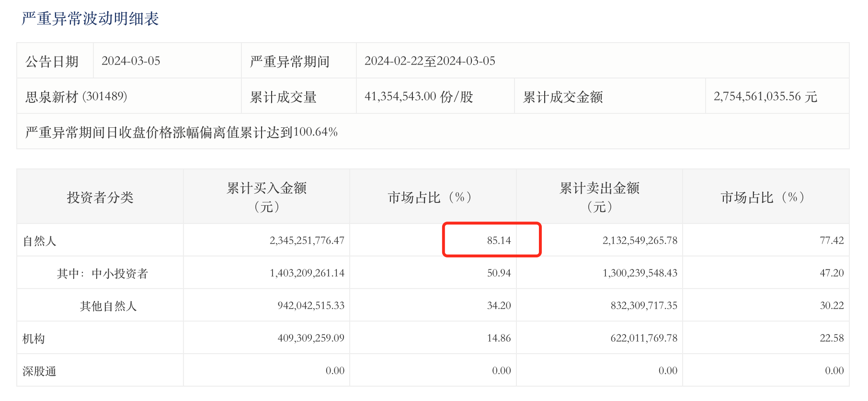868x401 pixels.
Task: Click the 其他自然人 buy amount 942,042,515.33
Action: 311,305
